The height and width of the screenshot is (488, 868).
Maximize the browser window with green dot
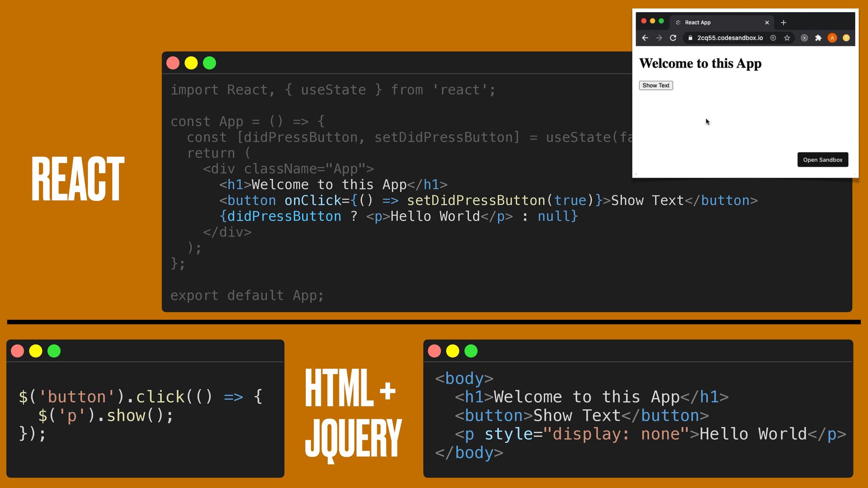(x=661, y=21)
